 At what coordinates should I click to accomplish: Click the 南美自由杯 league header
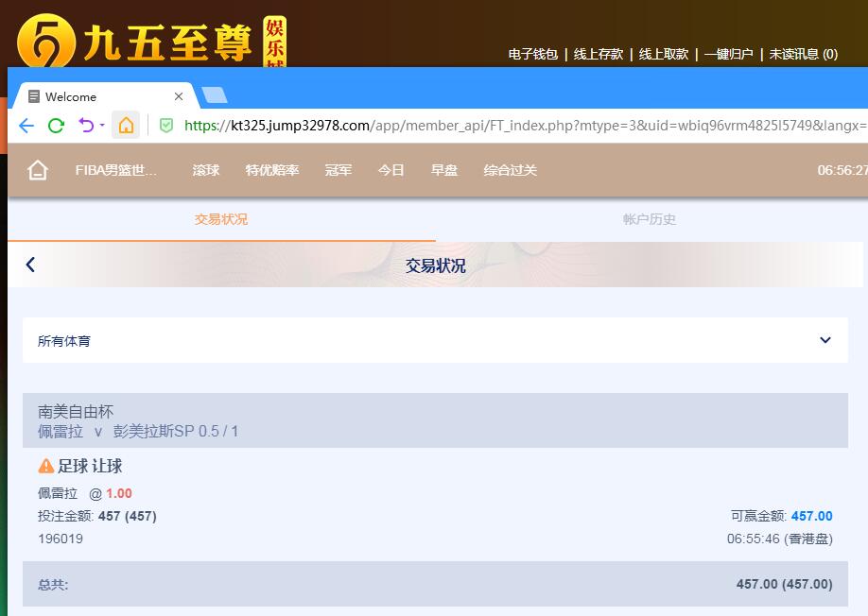pos(435,420)
